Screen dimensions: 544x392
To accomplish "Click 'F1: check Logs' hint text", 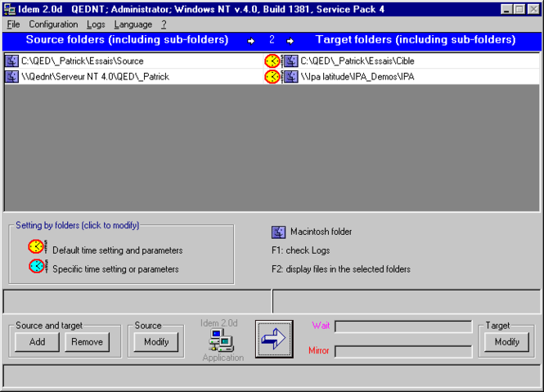I will (301, 250).
